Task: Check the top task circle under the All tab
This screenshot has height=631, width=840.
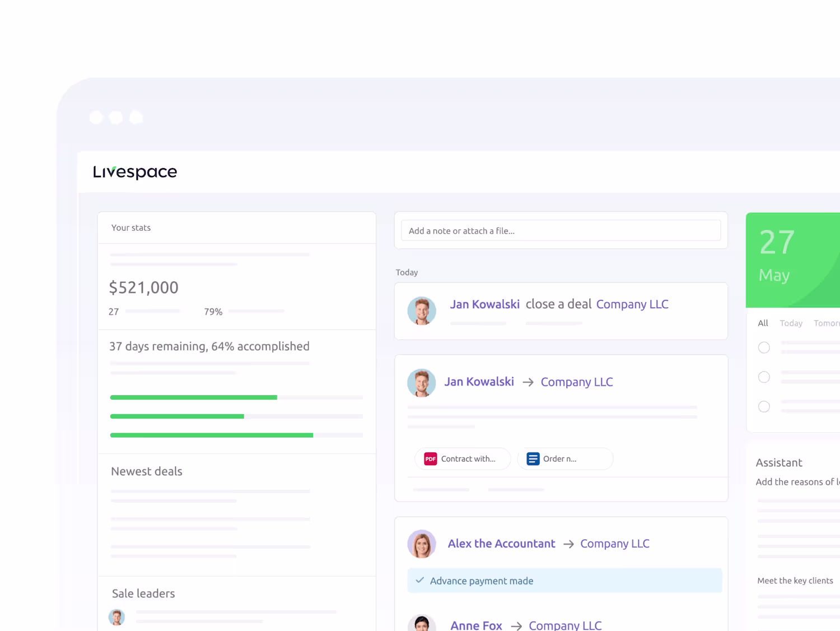Action: click(764, 347)
